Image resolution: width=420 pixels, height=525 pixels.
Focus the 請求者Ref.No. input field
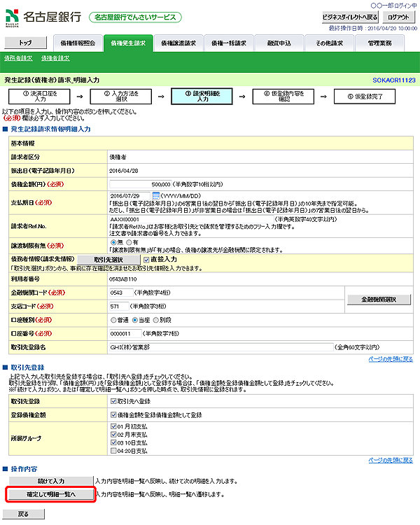click(191, 220)
